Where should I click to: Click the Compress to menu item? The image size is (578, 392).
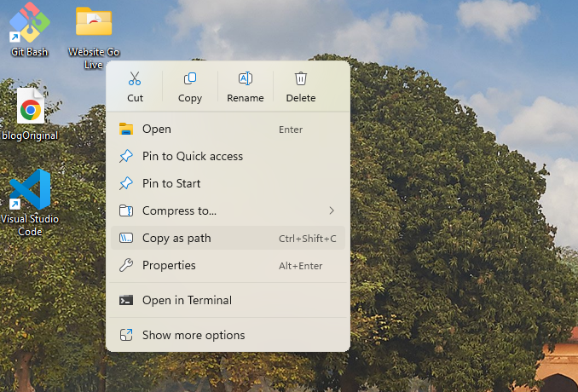[x=179, y=210]
